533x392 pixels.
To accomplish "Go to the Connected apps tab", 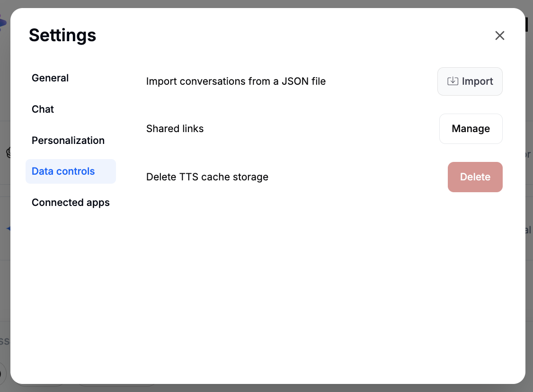I will point(71,203).
